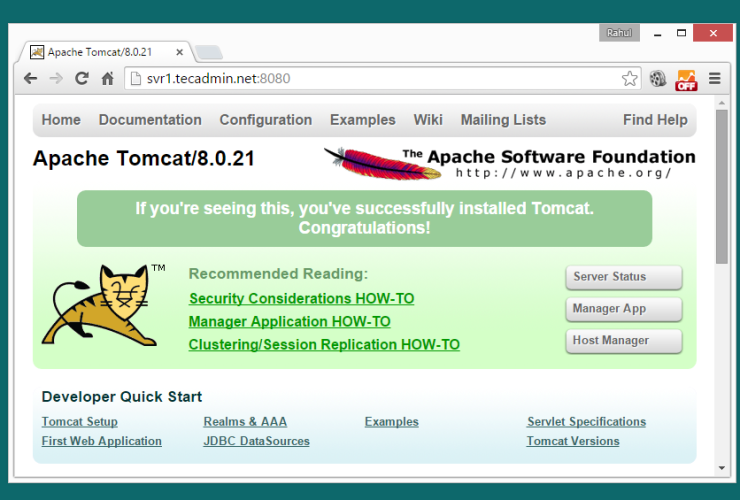Click the browser back arrow
This screenshot has width=740, height=500.
pos(31,79)
